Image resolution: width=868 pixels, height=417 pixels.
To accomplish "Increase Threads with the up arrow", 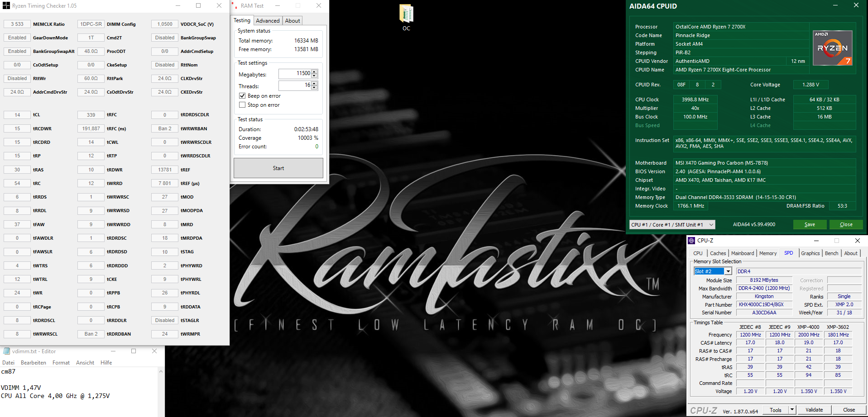I will click(314, 83).
